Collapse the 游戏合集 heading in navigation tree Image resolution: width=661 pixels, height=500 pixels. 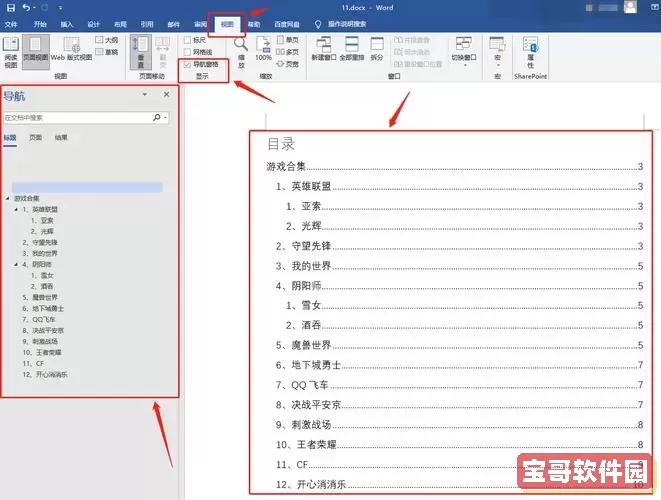click(8, 198)
